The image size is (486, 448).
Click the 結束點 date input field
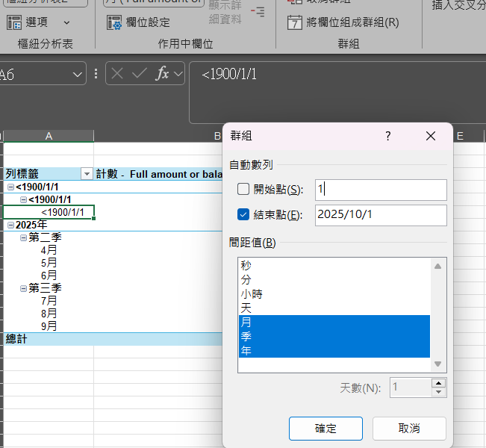pyautogui.click(x=381, y=215)
